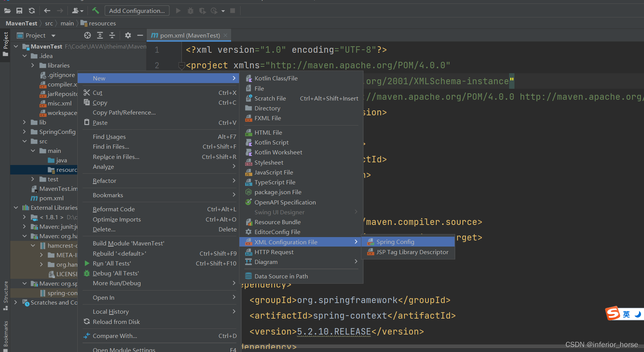
Task: Select opened file via the crosshair icon
Action: click(x=88, y=35)
